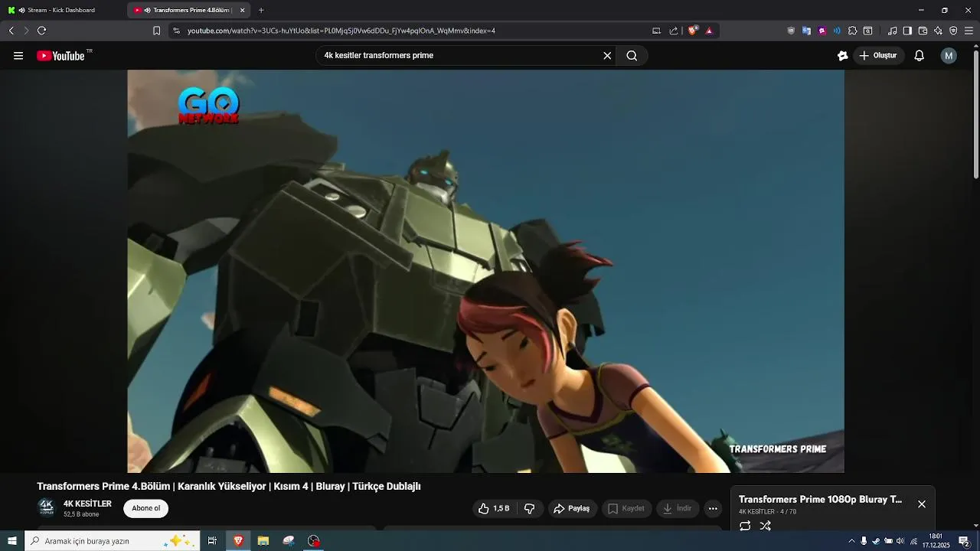Share this page from address bar
This screenshot has height=551, width=980.
point(674,31)
